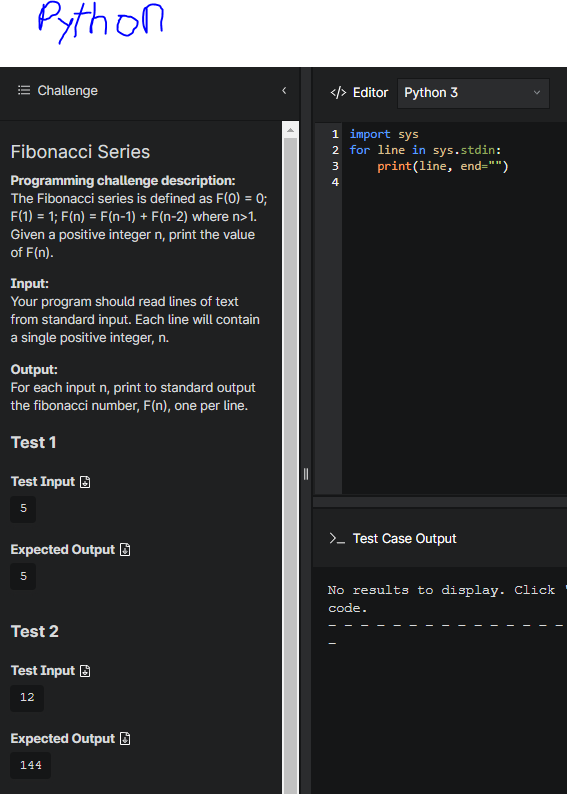This screenshot has height=794, width=567.
Task: Collapse the Challenge panel with the chevron
Action: click(x=284, y=91)
